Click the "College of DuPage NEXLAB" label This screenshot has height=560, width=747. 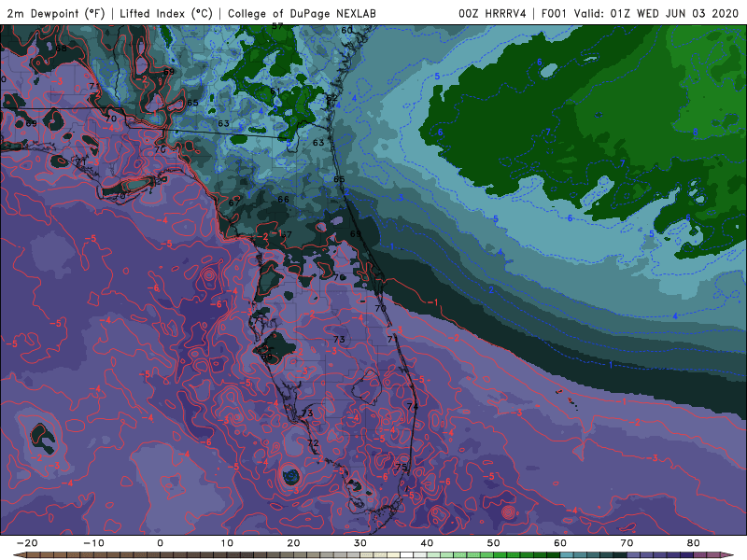pos(302,13)
